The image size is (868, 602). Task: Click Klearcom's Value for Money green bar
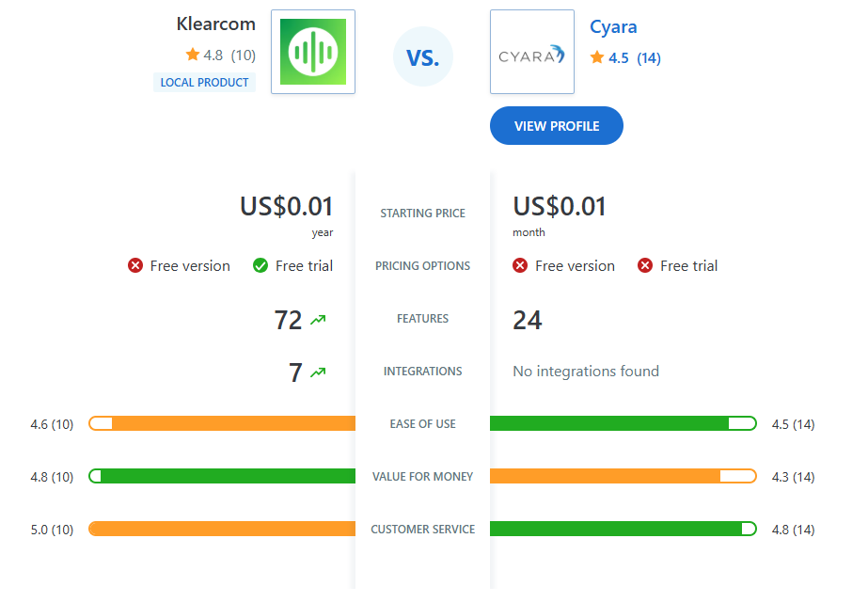222,477
